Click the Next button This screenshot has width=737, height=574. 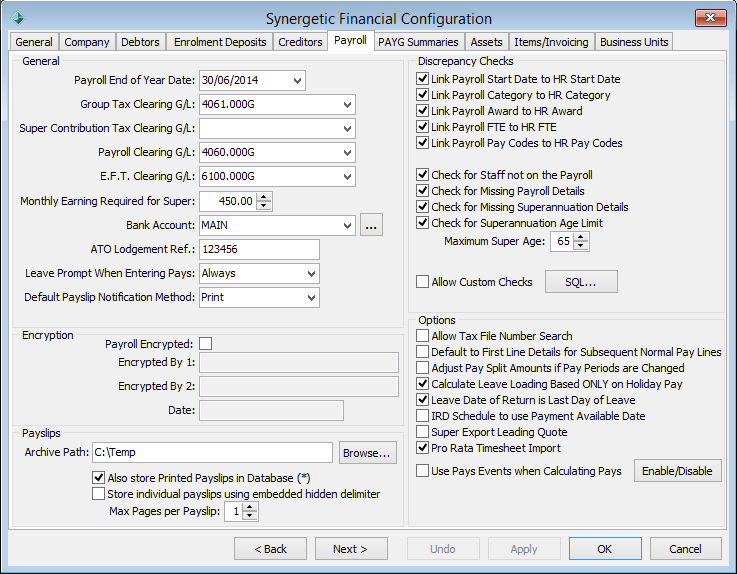pos(351,549)
